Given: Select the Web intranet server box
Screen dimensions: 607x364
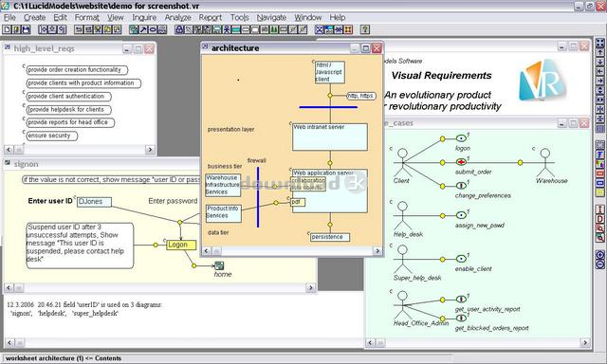Looking at the screenshot, I should tap(330, 136).
